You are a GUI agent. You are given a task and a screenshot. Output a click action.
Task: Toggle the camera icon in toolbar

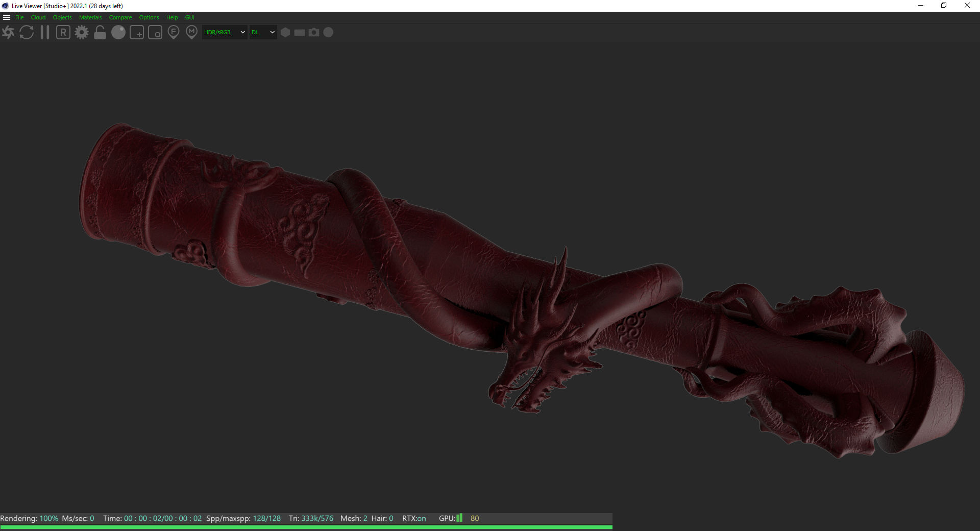(314, 32)
